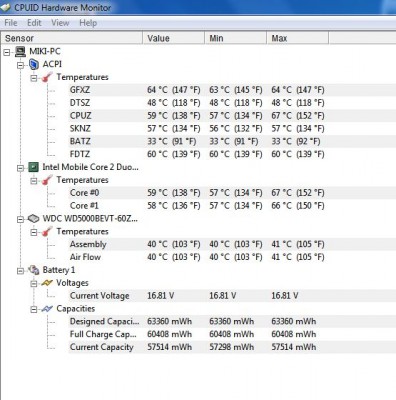Select the WDC hard drive icon

(34, 219)
